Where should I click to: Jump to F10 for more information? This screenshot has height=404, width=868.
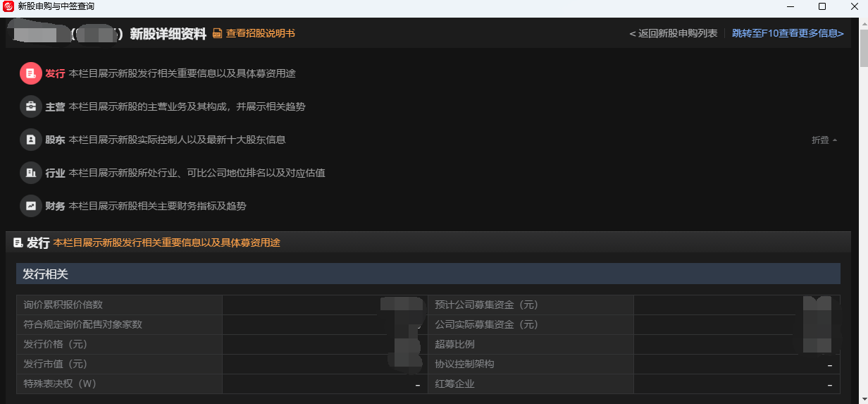tap(787, 34)
